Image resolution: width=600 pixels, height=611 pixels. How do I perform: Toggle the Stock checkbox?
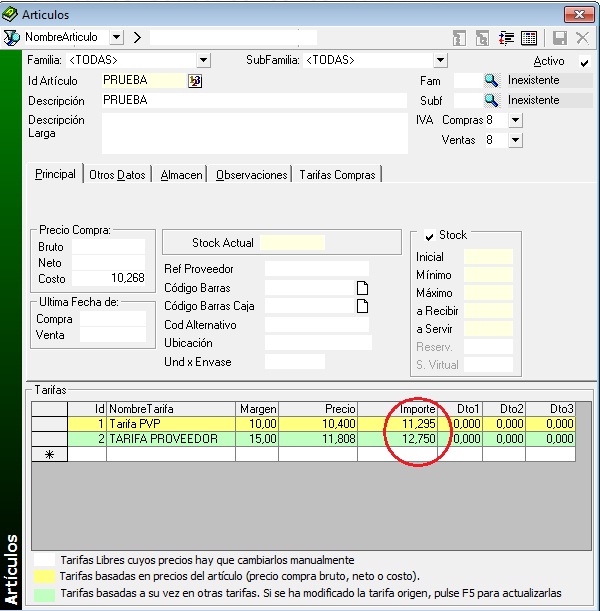[x=429, y=236]
